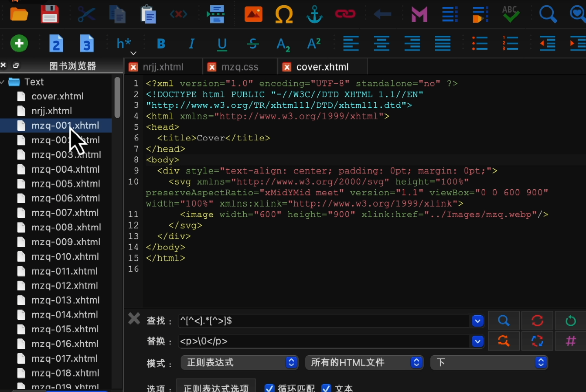This screenshot has width=586, height=392.
Task: Click the Save floppy disk icon
Action: pyautogui.click(x=49, y=14)
